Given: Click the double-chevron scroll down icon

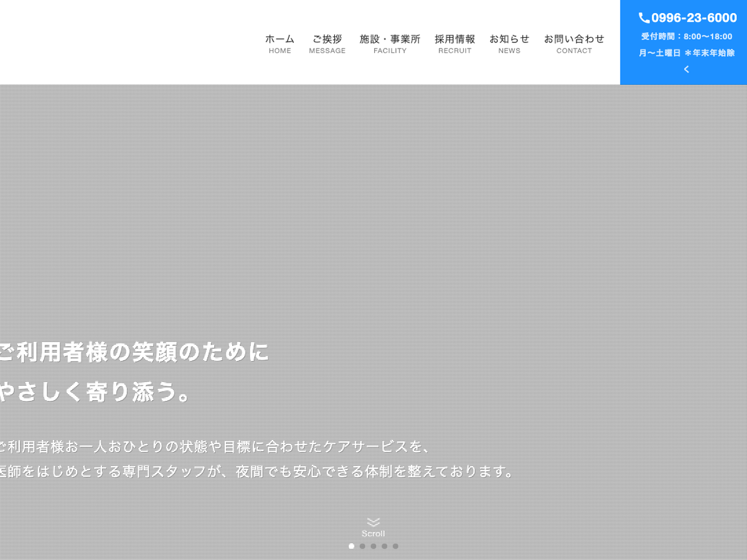Looking at the screenshot, I should coord(373,522).
